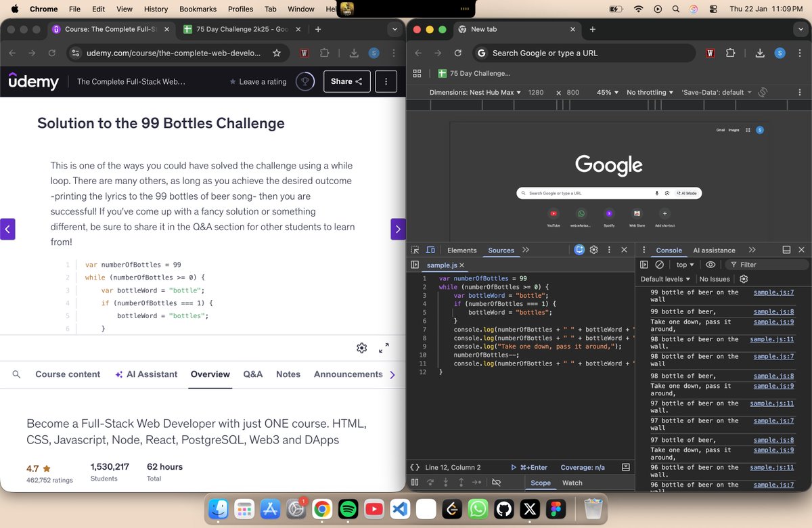812x528 pixels.
Task: Switch to the Elements tab
Action: click(461, 250)
